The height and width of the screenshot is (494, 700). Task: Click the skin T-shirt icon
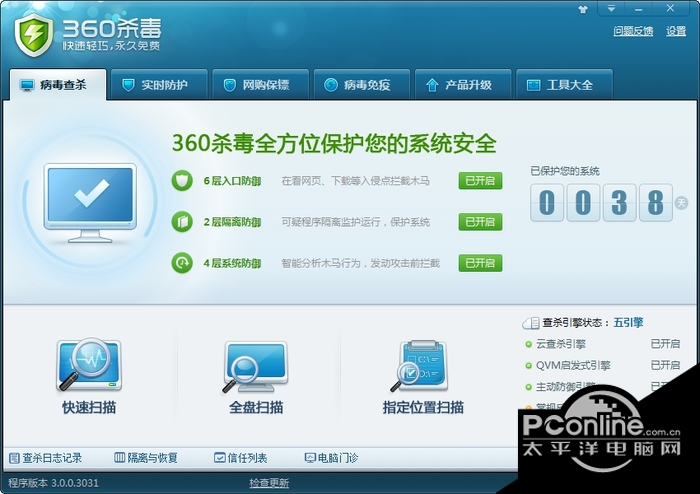click(x=583, y=9)
